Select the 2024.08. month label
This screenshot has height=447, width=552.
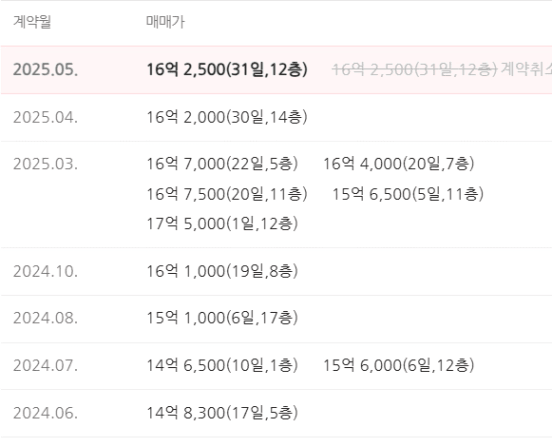pyautogui.click(x=45, y=318)
